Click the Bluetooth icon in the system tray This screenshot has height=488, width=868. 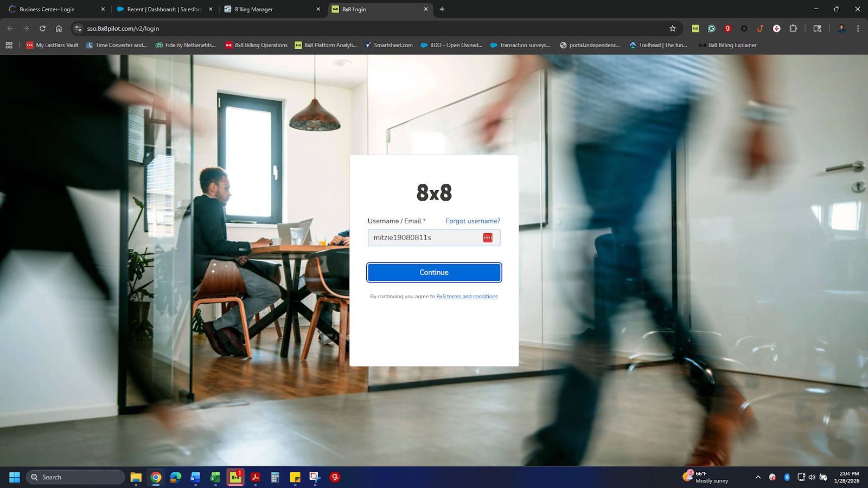787,477
